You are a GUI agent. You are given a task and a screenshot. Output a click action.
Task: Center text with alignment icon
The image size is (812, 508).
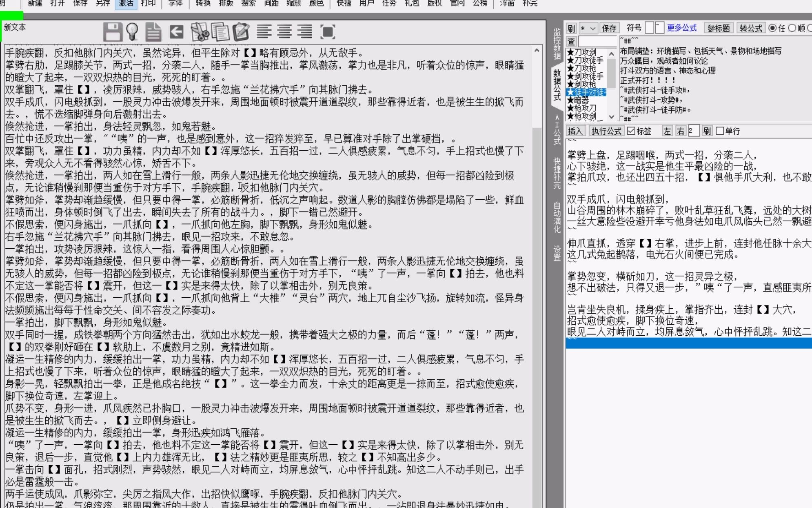click(284, 31)
